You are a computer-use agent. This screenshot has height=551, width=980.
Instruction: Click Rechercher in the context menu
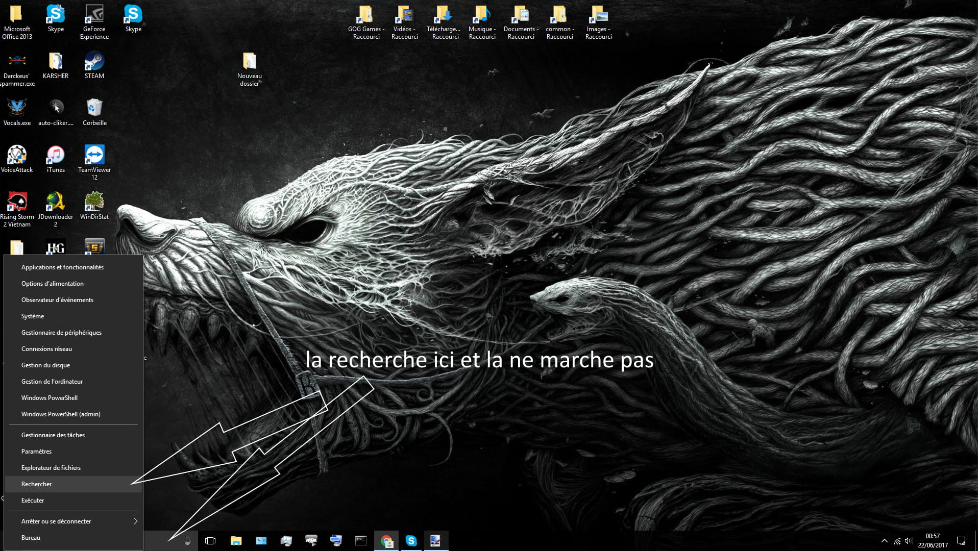(73, 484)
